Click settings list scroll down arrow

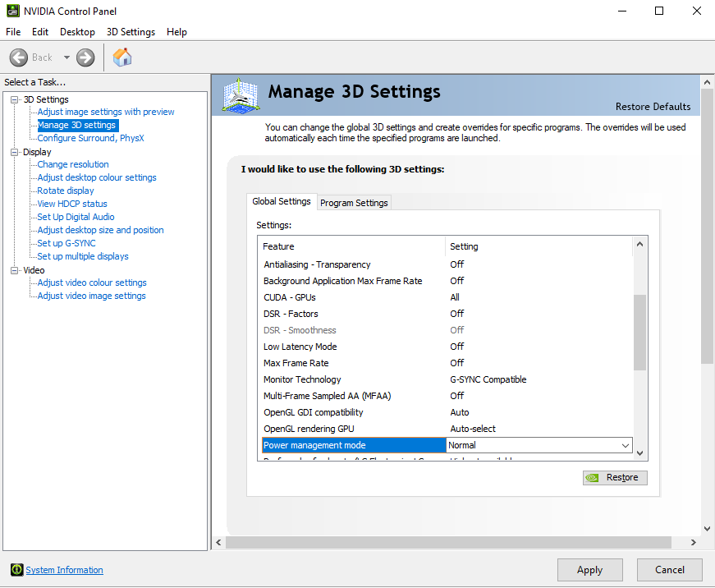pyautogui.click(x=639, y=453)
